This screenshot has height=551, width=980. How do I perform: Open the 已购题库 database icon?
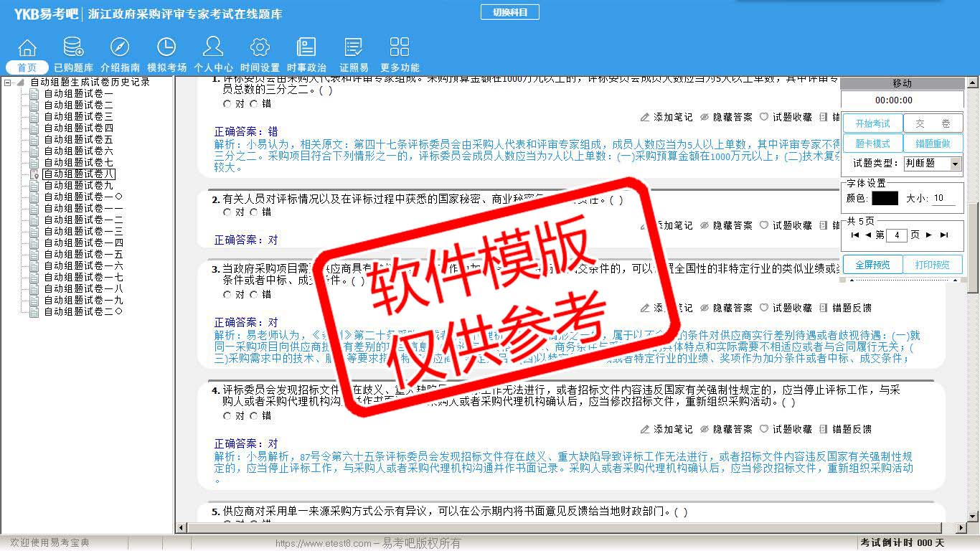(73, 48)
